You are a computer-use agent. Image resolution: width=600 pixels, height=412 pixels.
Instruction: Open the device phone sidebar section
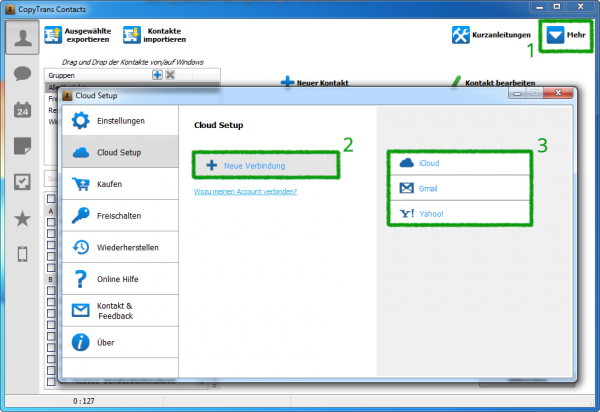coord(22,254)
